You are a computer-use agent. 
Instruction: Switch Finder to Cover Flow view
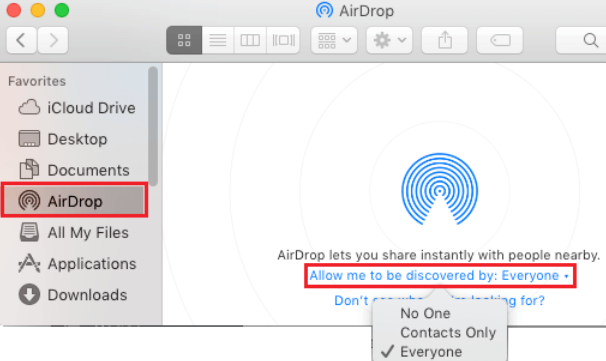(x=283, y=40)
